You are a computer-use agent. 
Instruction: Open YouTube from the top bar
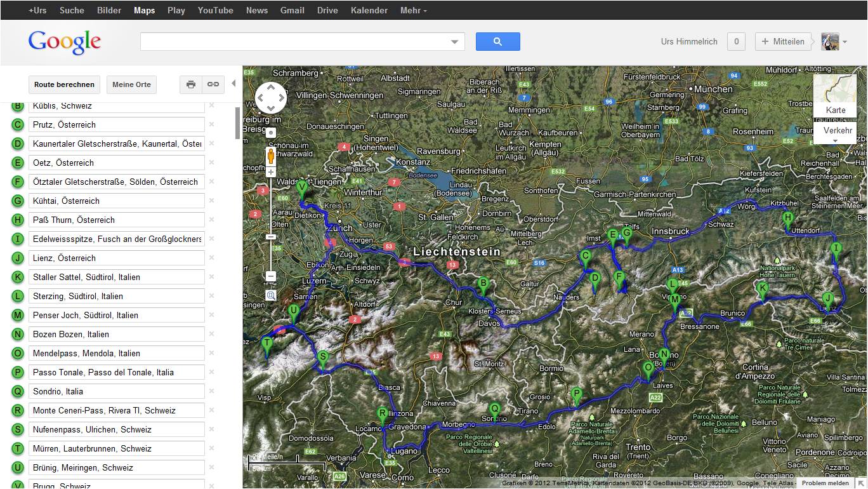(x=215, y=10)
